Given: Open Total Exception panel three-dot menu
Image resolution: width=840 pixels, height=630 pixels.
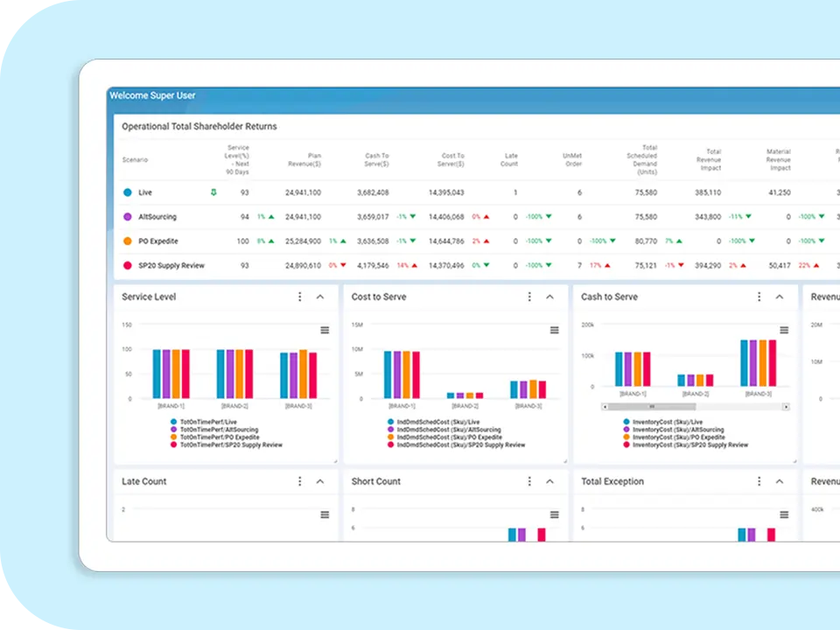Looking at the screenshot, I should (759, 481).
